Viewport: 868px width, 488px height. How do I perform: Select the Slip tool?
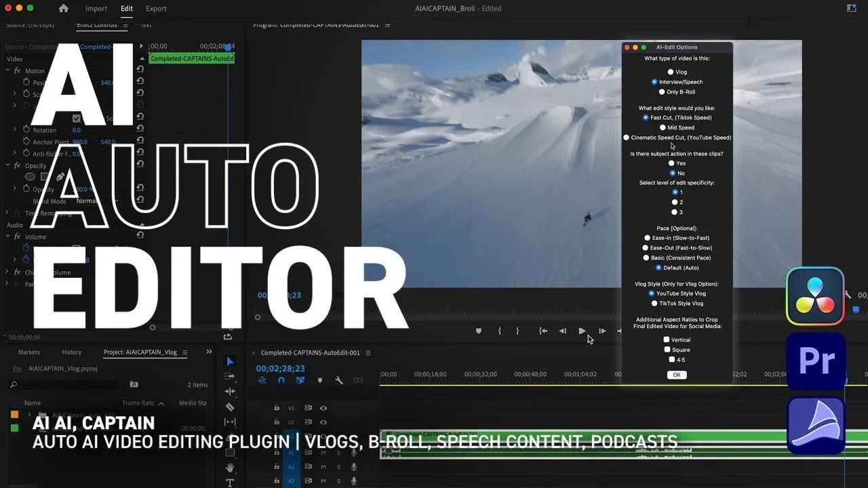[230, 422]
